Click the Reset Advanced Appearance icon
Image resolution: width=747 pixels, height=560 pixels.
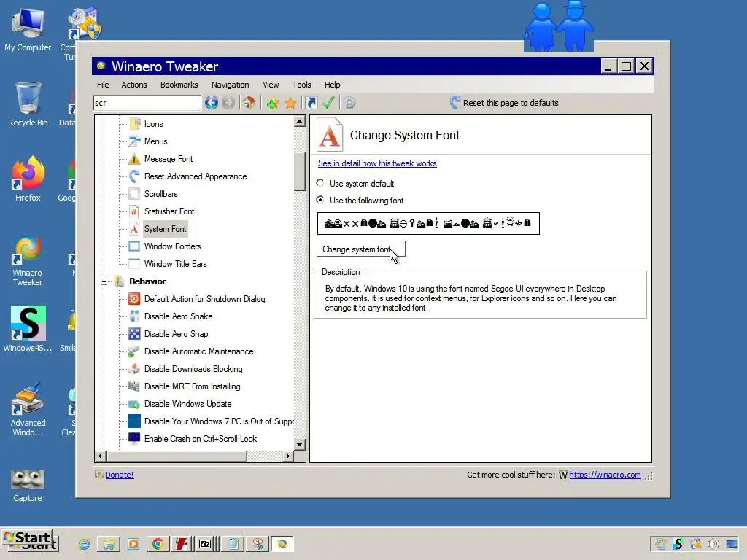click(134, 176)
